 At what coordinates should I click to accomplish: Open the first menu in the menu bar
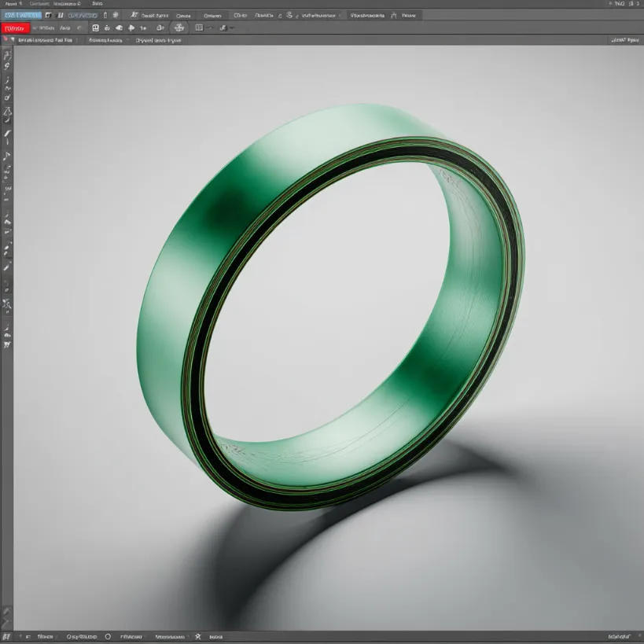9,4
